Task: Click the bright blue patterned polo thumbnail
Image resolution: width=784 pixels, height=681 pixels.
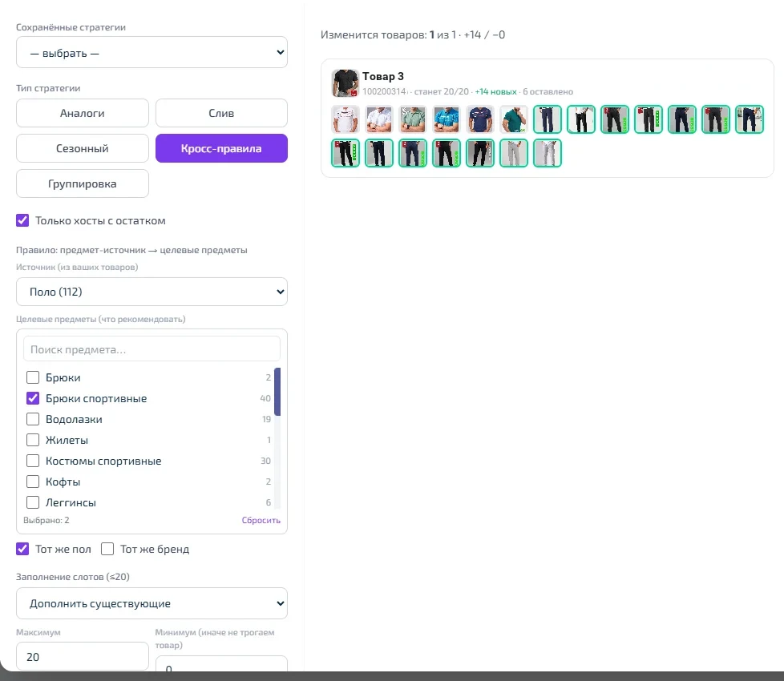Action: (446, 119)
